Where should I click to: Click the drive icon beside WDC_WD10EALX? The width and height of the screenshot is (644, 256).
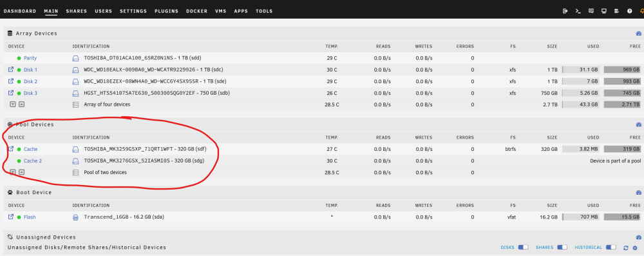pos(75,70)
